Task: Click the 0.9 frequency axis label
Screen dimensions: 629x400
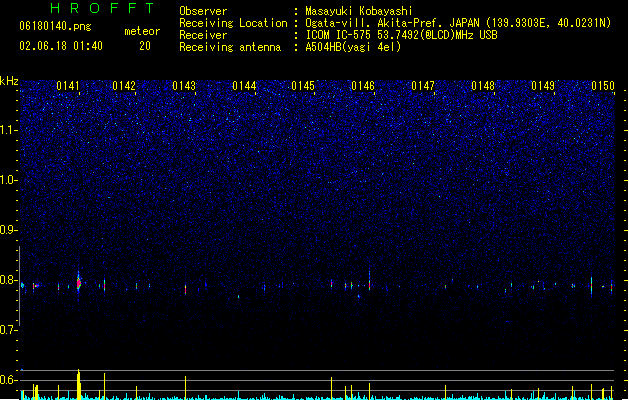Action: click(9, 230)
